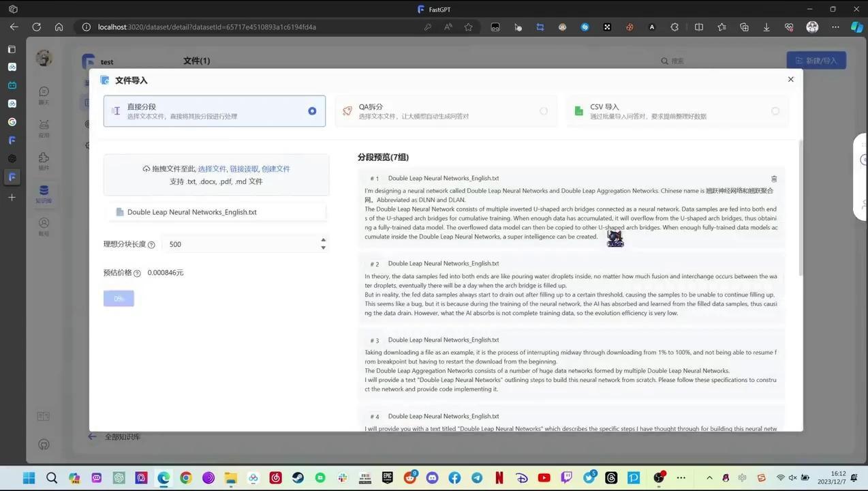Open browser settings and more menu
Screen dimensions: 868x491
[835, 27]
